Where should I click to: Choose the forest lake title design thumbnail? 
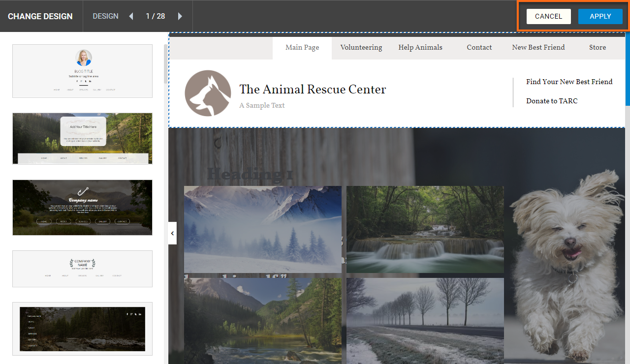tap(82, 138)
